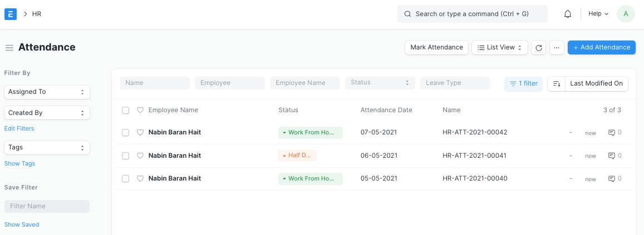644x235 pixels.
Task: Focus the Filter Name input field
Action: coord(47,206)
